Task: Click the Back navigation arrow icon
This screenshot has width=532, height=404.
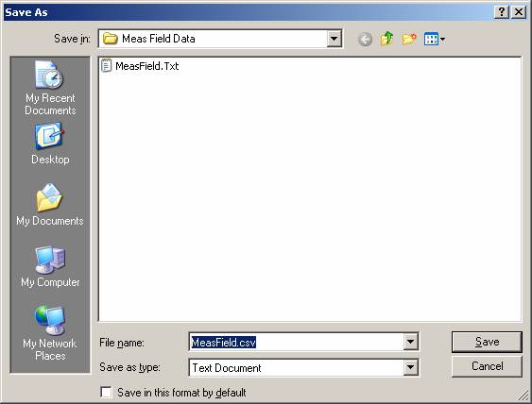Action: click(x=366, y=40)
